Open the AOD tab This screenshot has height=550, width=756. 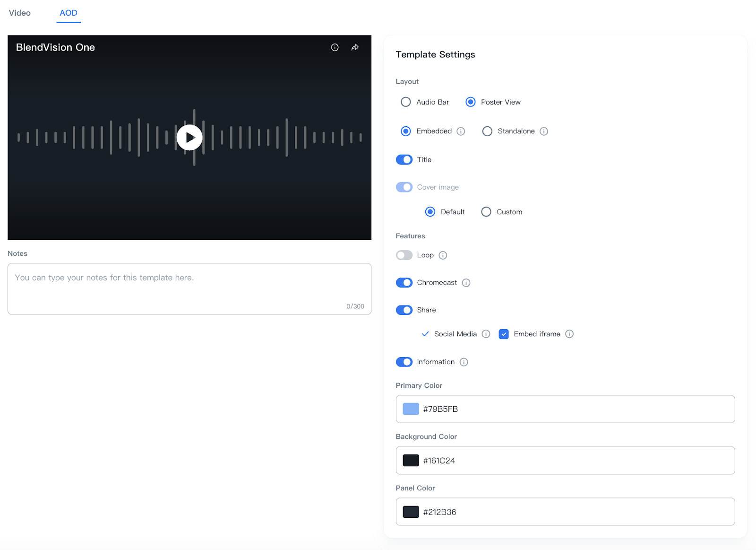click(x=69, y=13)
